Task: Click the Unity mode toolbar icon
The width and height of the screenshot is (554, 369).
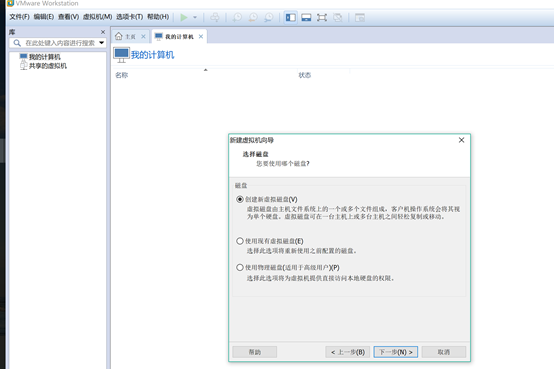Action: coord(337,17)
